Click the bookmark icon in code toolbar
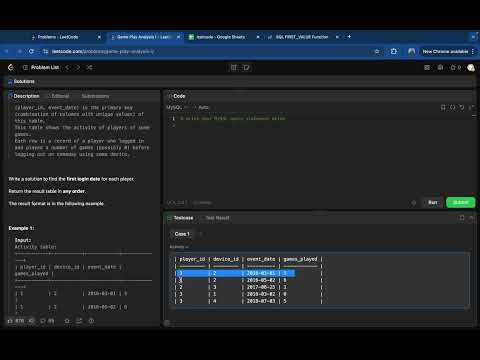 (x=443, y=107)
